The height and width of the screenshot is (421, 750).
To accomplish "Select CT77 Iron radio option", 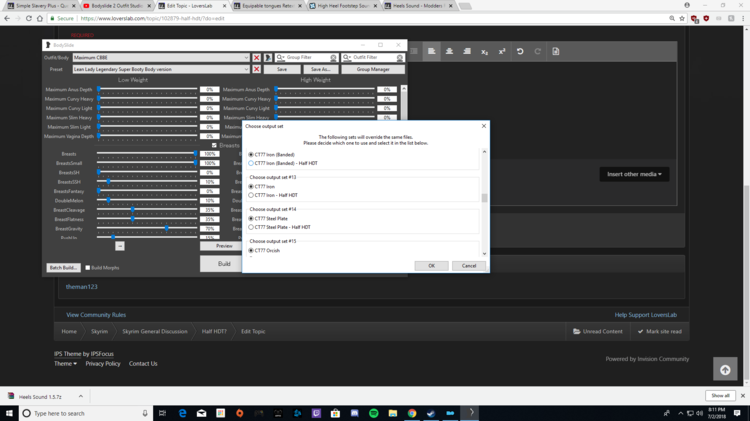I will (251, 187).
